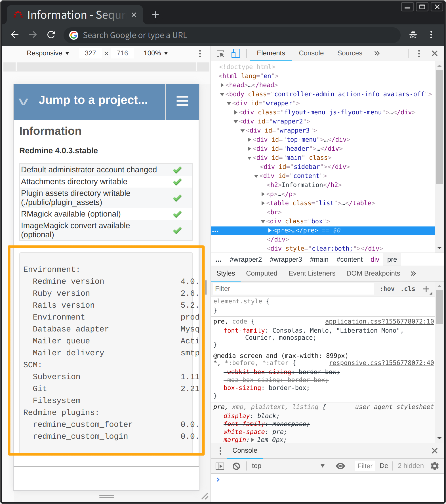This screenshot has width=446, height=504.
Task: Click the viewport height field 716
Action: point(122,53)
